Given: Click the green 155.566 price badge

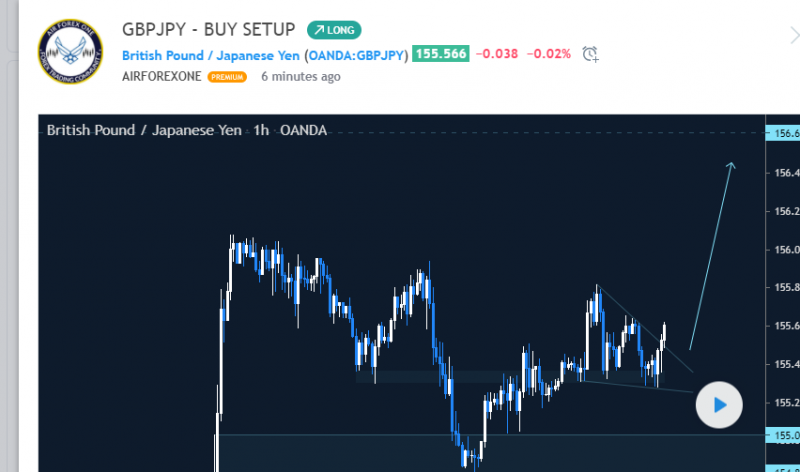Looking at the screenshot, I should pos(442,54).
